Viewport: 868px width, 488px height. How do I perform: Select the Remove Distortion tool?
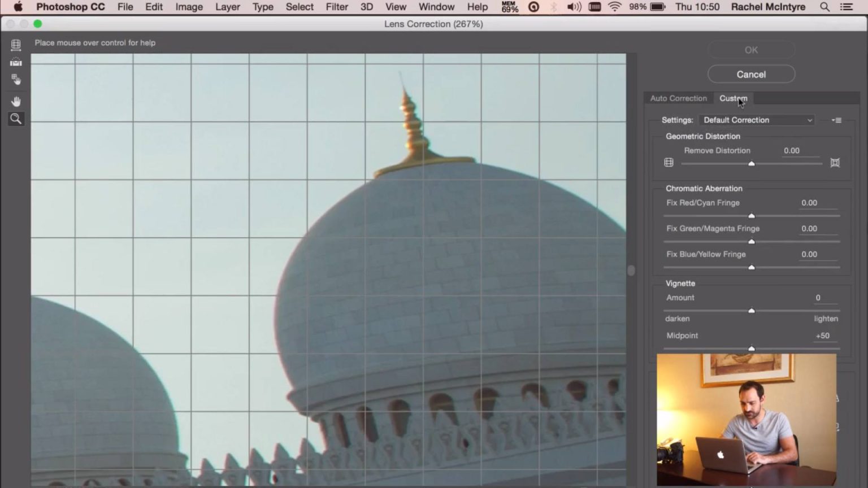tap(16, 45)
